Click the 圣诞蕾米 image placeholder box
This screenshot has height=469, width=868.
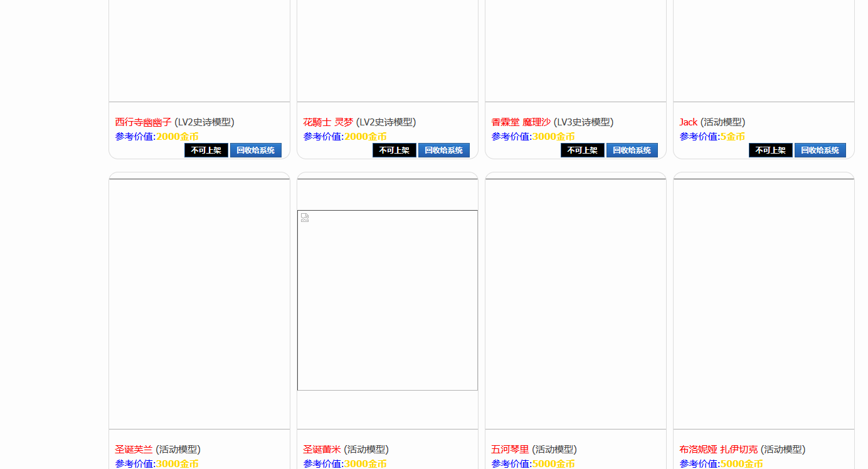point(388,300)
